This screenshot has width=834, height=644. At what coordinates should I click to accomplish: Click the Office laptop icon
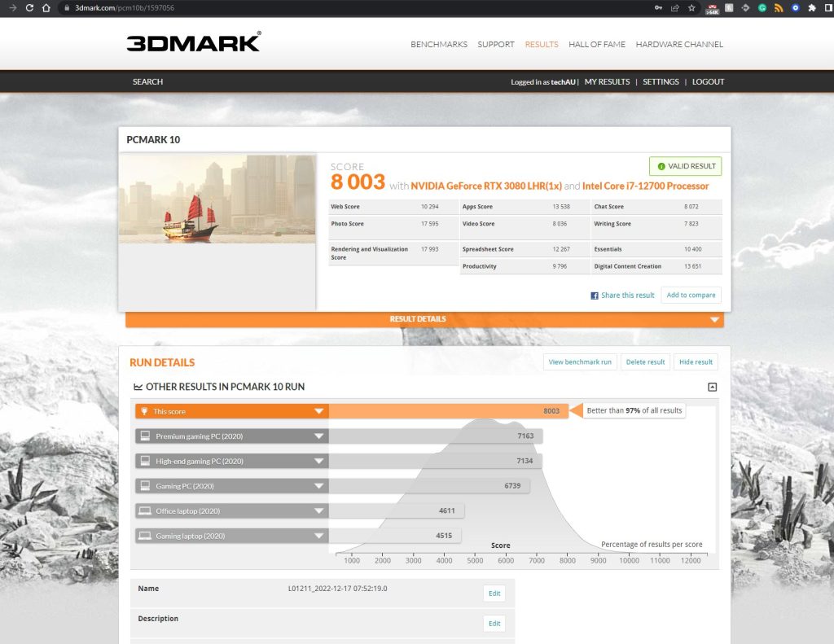tap(145, 510)
